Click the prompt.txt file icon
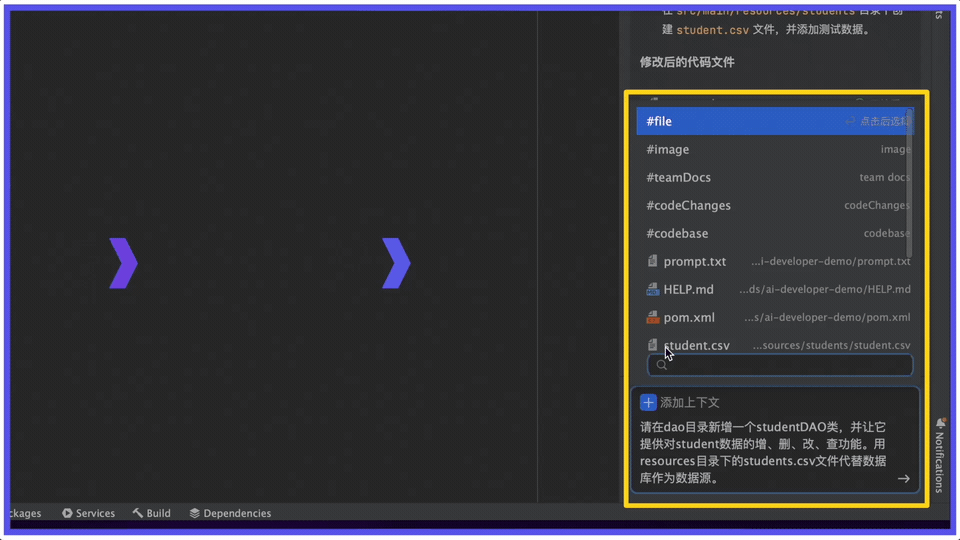The width and height of the screenshot is (960, 540). [x=653, y=261]
